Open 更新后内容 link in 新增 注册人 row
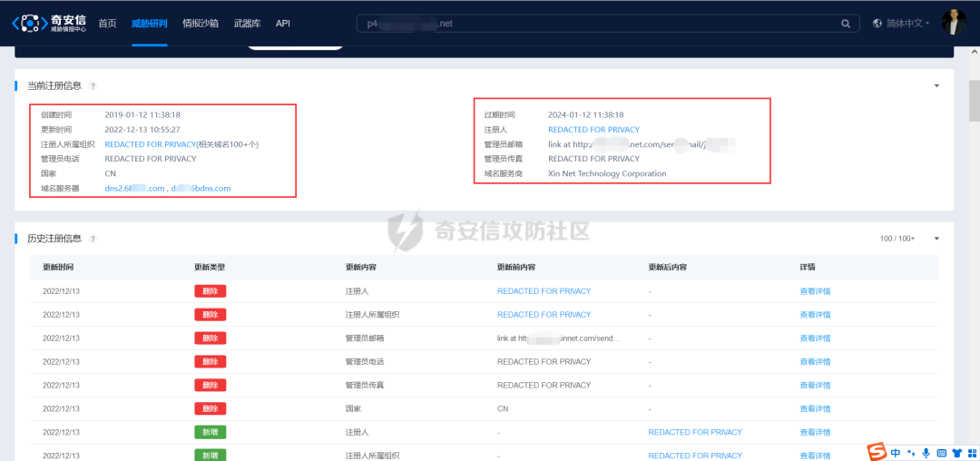This screenshot has height=461, width=980. [x=695, y=432]
